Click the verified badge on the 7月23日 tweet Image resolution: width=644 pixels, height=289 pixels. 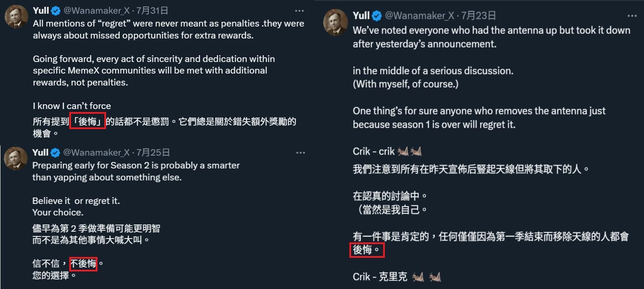tap(377, 16)
